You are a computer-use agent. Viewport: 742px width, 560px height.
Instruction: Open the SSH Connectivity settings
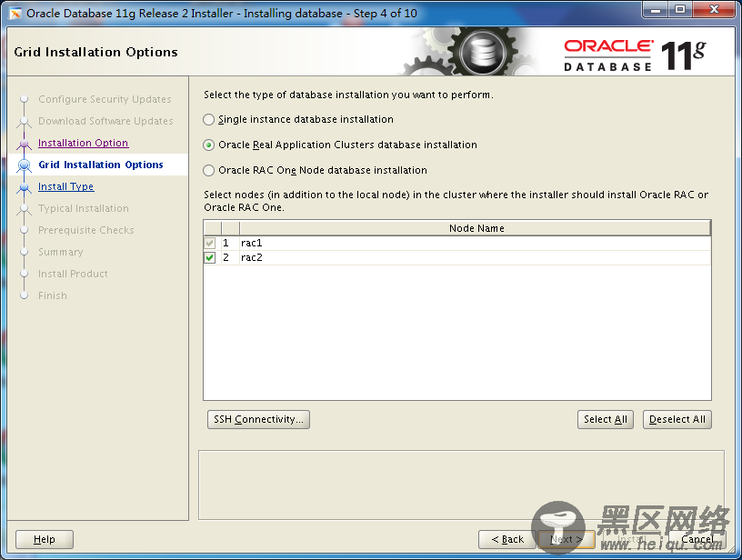point(258,419)
